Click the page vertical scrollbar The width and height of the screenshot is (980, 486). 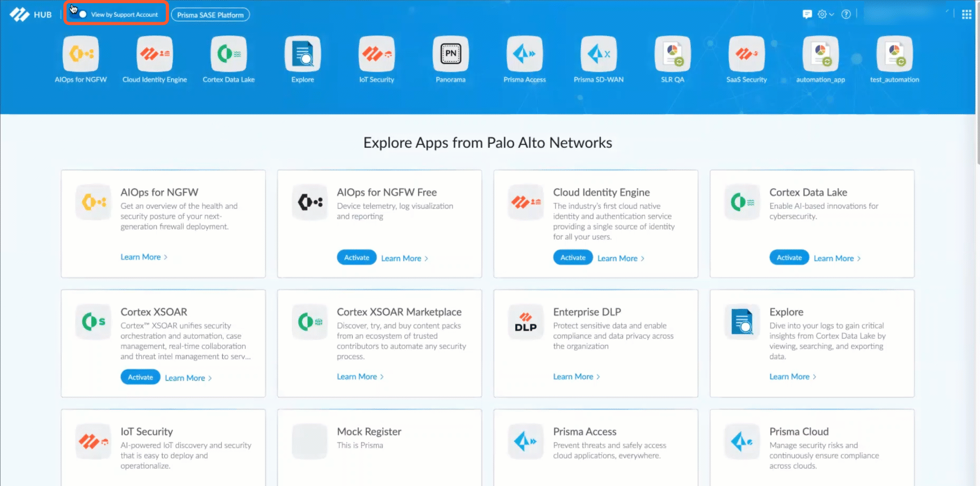978,82
